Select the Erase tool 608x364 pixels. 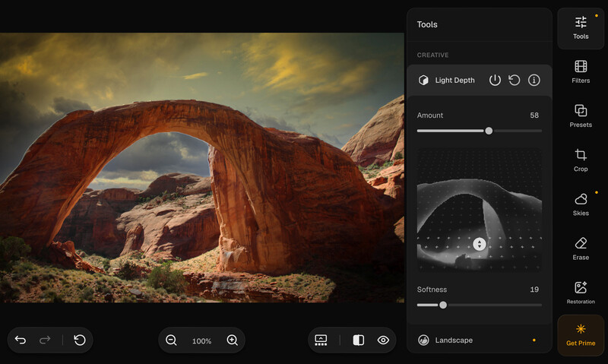point(581,248)
